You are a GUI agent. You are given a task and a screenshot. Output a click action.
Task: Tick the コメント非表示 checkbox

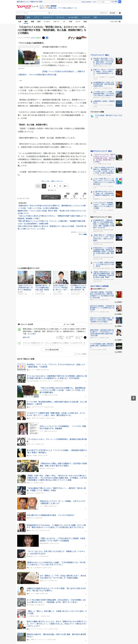click(x=75, y=354)
